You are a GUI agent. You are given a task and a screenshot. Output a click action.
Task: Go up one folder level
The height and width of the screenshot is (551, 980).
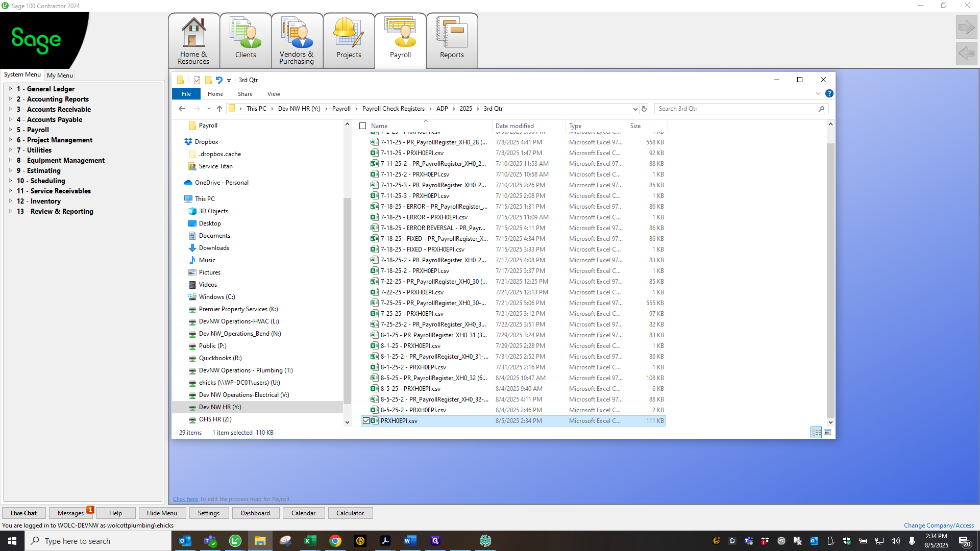pos(219,109)
